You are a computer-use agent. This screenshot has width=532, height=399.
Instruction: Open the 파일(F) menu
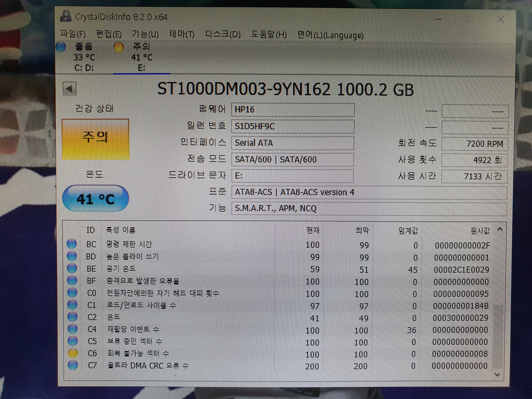point(73,34)
